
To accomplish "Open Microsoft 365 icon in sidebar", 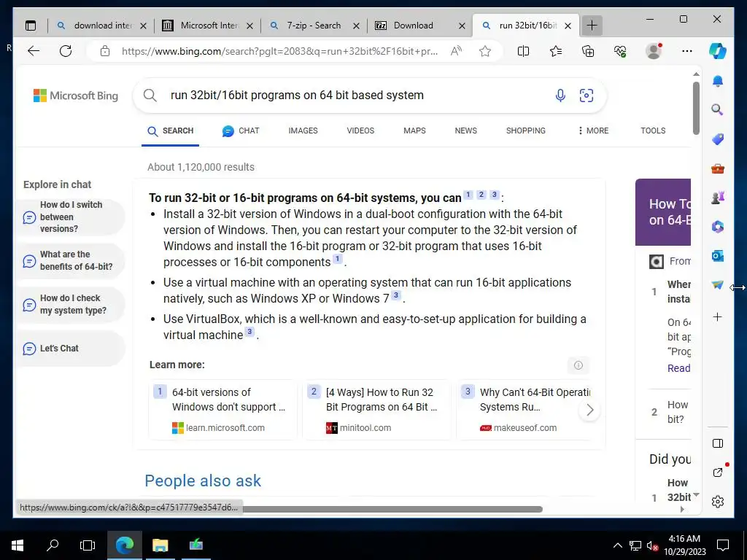I will click(x=718, y=227).
